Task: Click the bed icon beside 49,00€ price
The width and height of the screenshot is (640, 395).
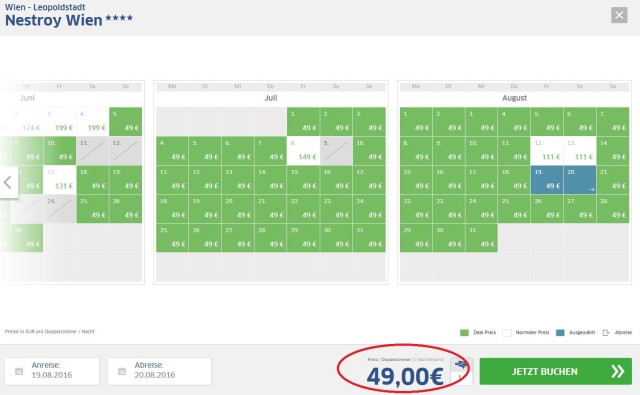Action: point(461,364)
